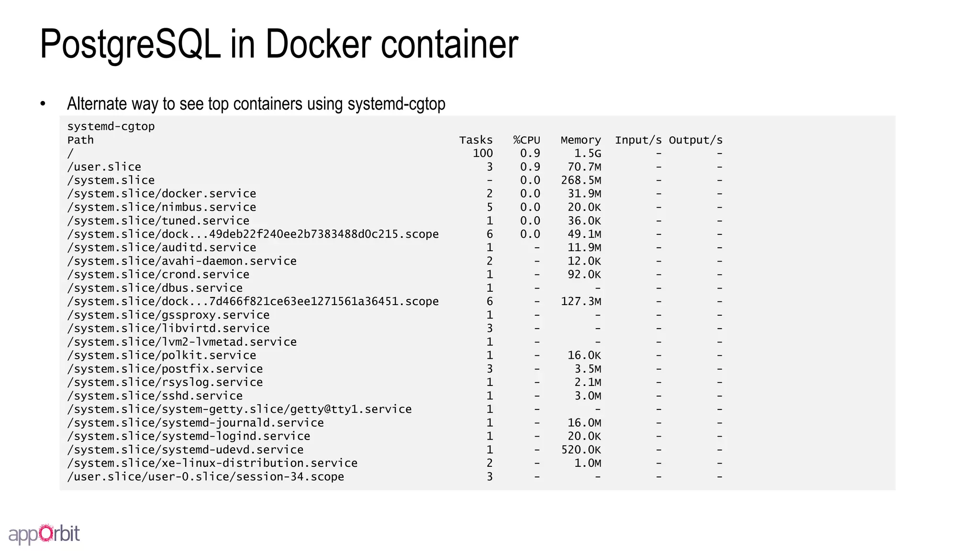The height and width of the screenshot is (551, 980).
Task: Click the systemd-cgtop bullet point text
Action: coord(256,104)
